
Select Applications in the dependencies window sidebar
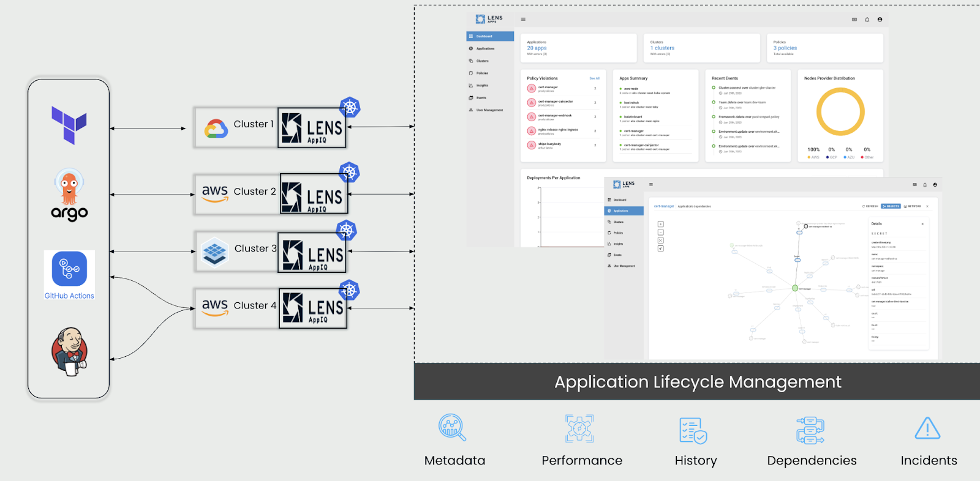624,211
